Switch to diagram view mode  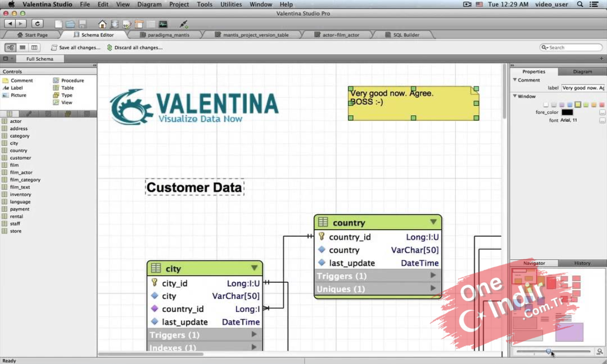click(10, 48)
